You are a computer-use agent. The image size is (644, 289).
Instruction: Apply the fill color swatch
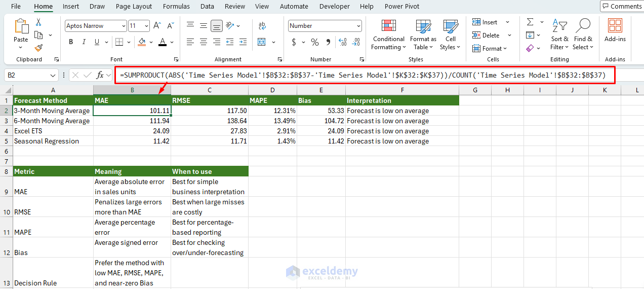tap(142, 42)
